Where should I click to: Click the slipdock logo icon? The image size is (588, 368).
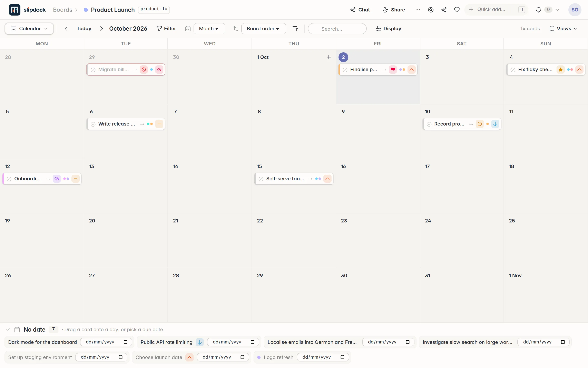pyautogui.click(x=14, y=10)
